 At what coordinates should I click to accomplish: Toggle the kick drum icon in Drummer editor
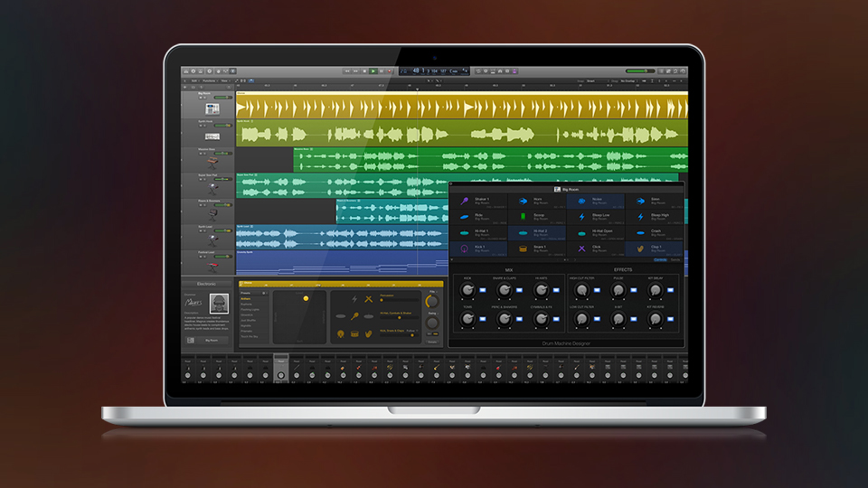click(341, 333)
